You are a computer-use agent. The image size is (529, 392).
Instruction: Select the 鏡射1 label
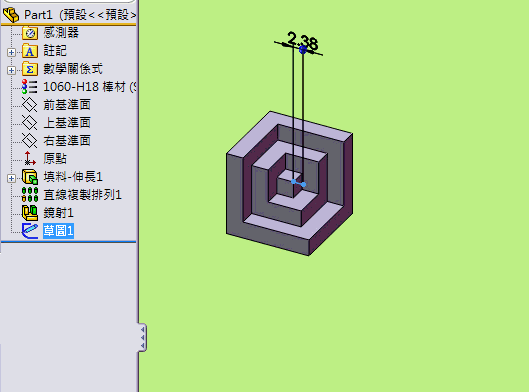[58, 213]
